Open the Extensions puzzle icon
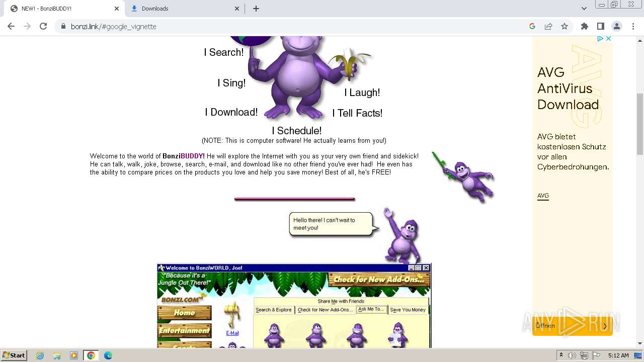The height and width of the screenshot is (362, 644). click(x=584, y=26)
